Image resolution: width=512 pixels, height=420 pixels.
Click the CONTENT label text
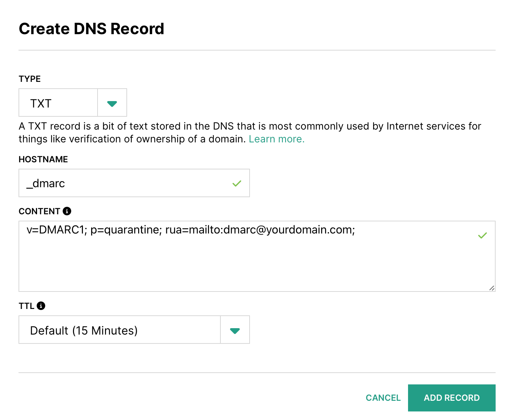[40, 211]
